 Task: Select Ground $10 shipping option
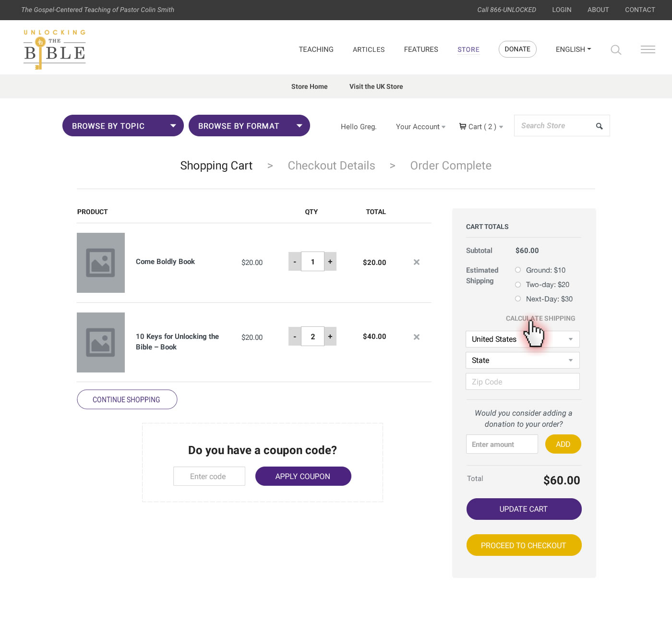(x=518, y=270)
